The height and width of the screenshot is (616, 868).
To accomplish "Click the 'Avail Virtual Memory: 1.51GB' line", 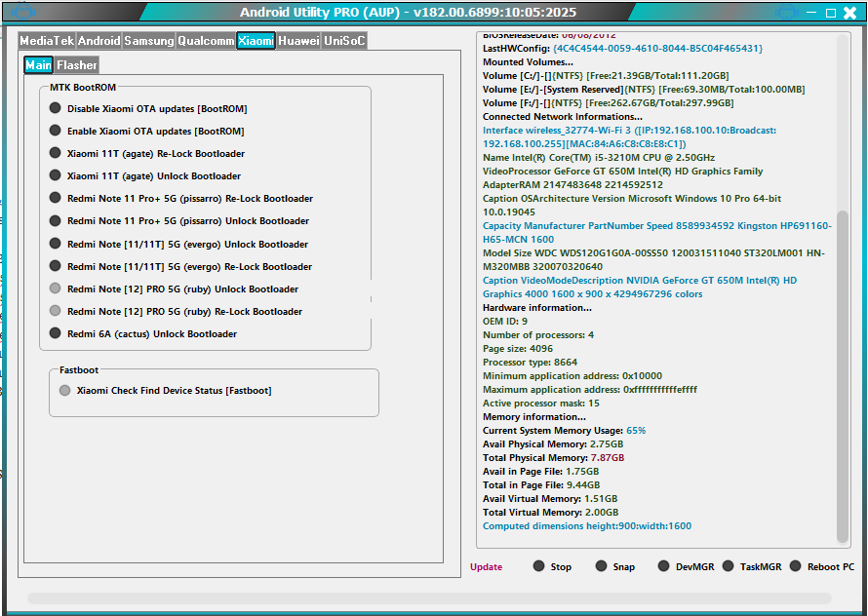I will point(550,499).
